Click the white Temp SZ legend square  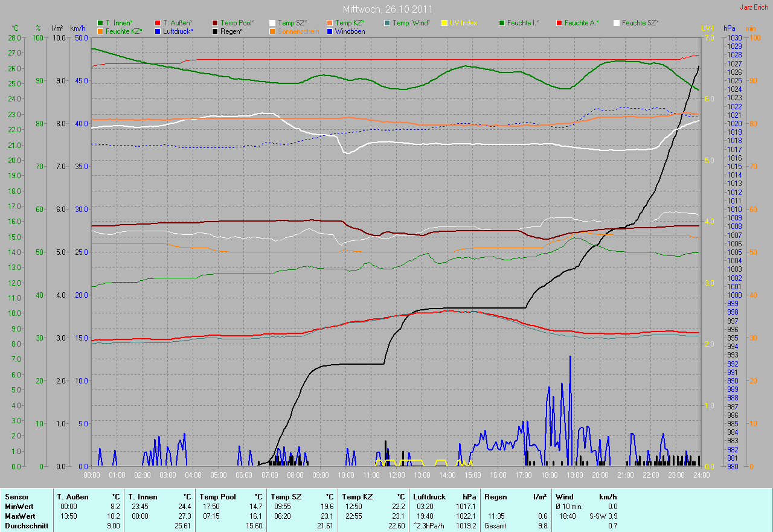272,23
